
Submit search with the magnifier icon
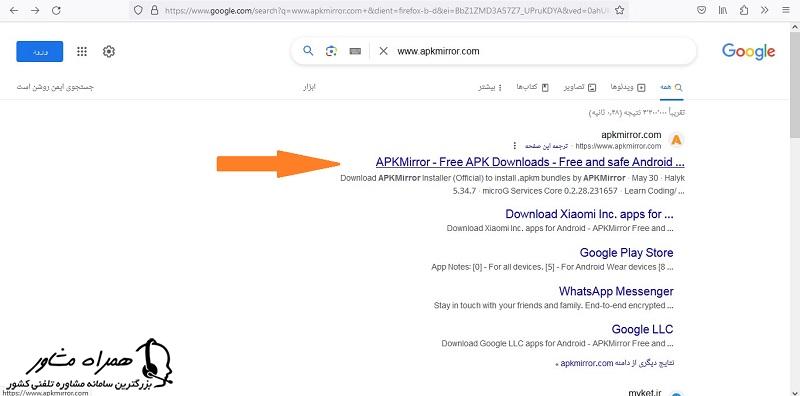pos(308,51)
